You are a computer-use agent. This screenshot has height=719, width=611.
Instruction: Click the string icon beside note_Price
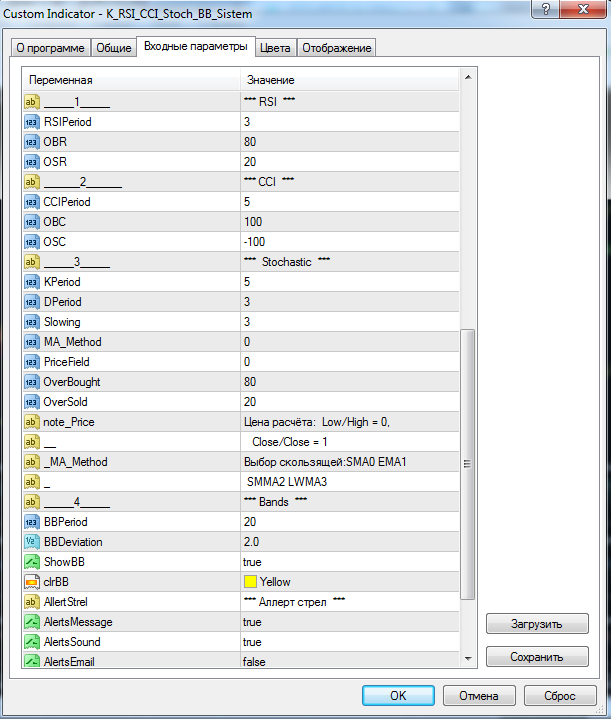(x=31, y=422)
